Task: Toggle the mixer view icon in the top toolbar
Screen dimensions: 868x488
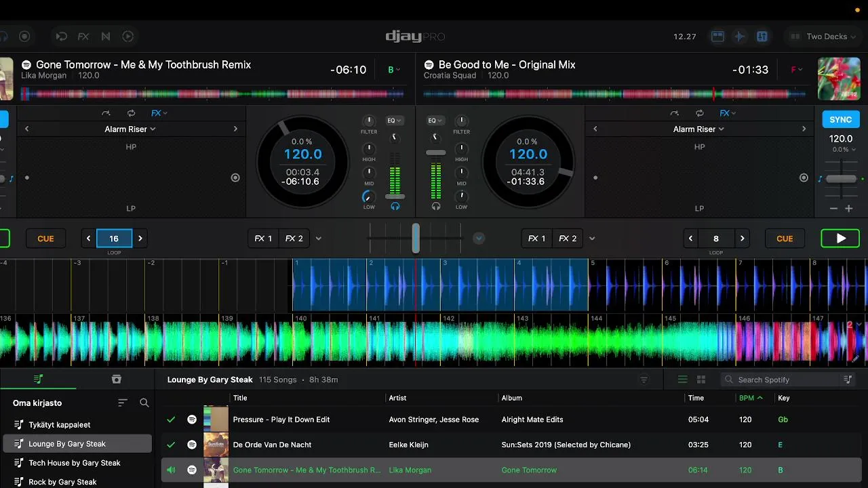Action: click(762, 37)
